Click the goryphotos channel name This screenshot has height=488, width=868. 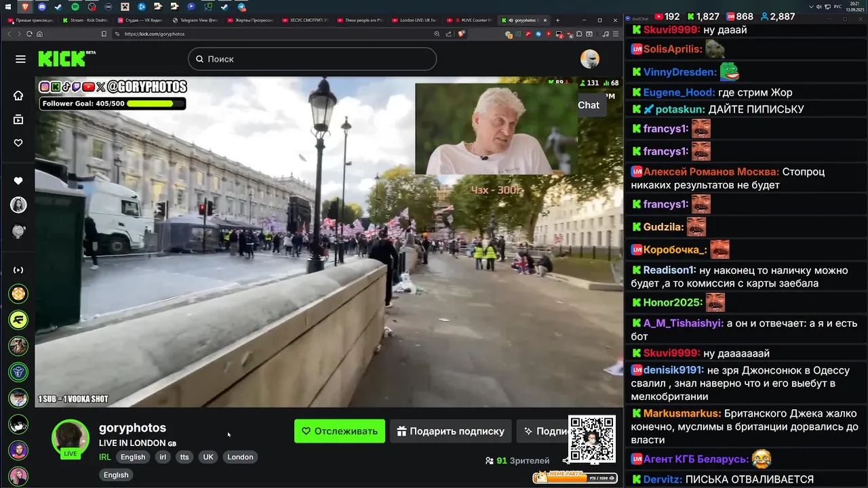pos(132,428)
